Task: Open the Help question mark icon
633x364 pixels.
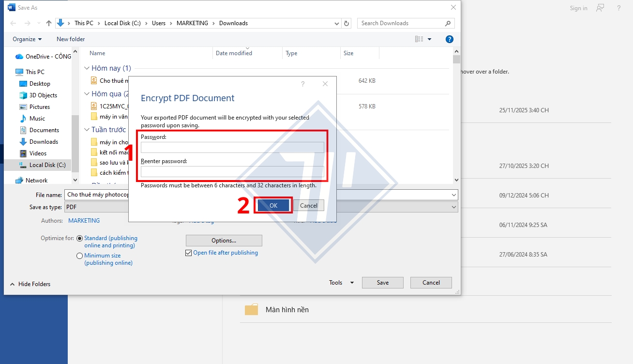Action: click(x=450, y=39)
